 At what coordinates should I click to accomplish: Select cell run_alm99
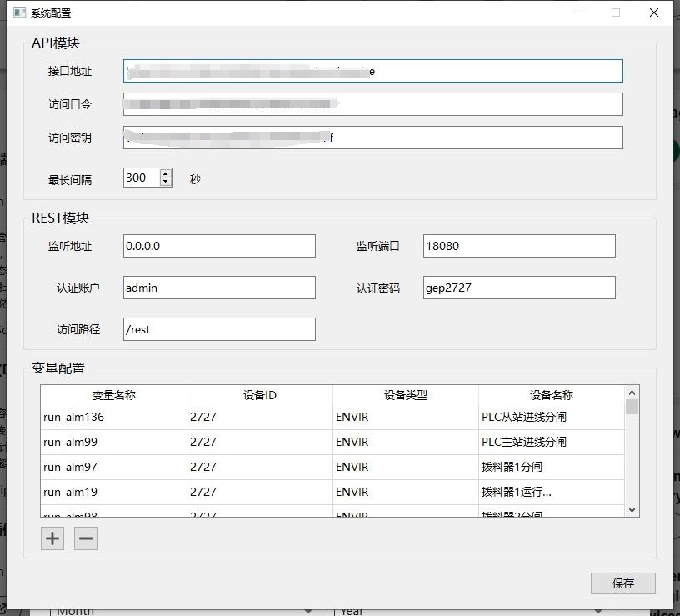click(x=114, y=443)
